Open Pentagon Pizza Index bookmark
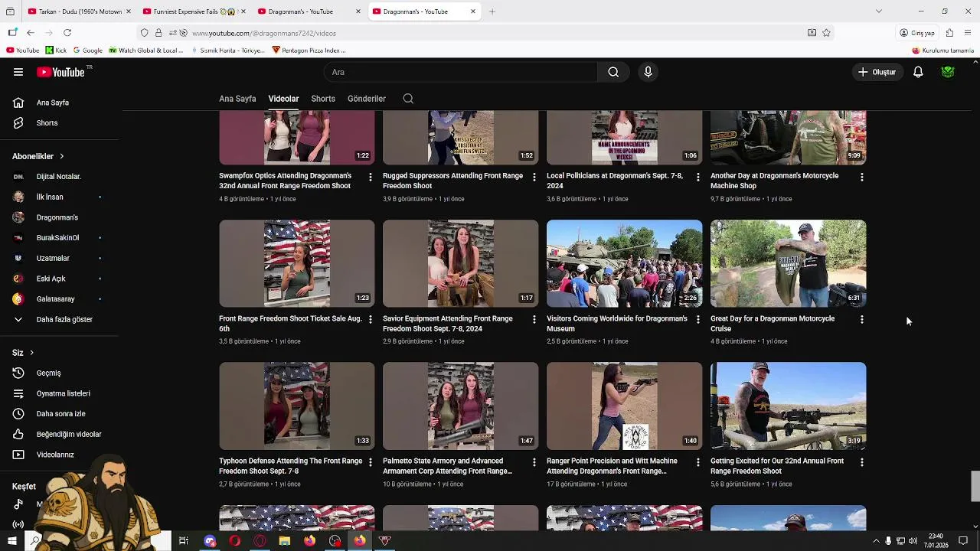Screen dimensions: 980x551 309,51
